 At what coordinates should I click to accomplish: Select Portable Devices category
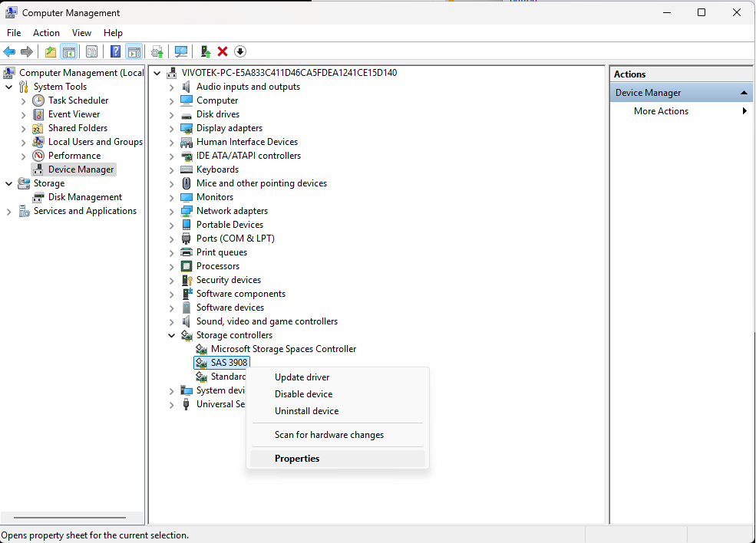pyautogui.click(x=229, y=225)
